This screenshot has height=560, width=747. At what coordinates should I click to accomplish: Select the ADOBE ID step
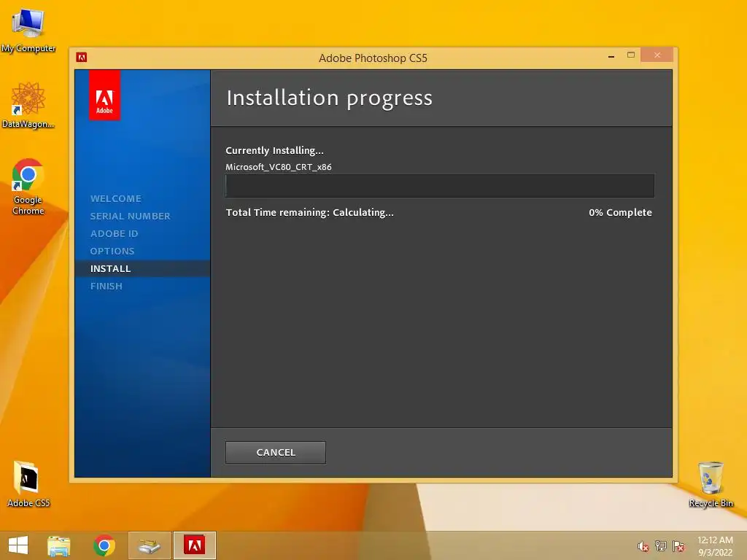coord(114,234)
